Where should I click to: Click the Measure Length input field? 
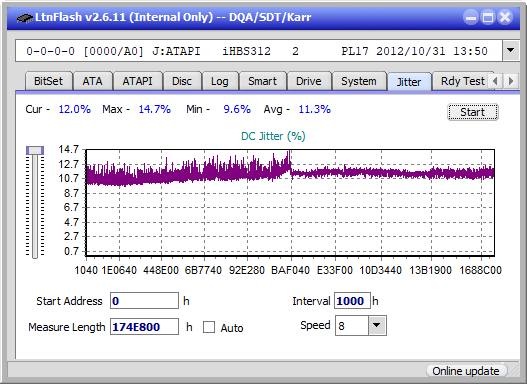(x=144, y=327)
